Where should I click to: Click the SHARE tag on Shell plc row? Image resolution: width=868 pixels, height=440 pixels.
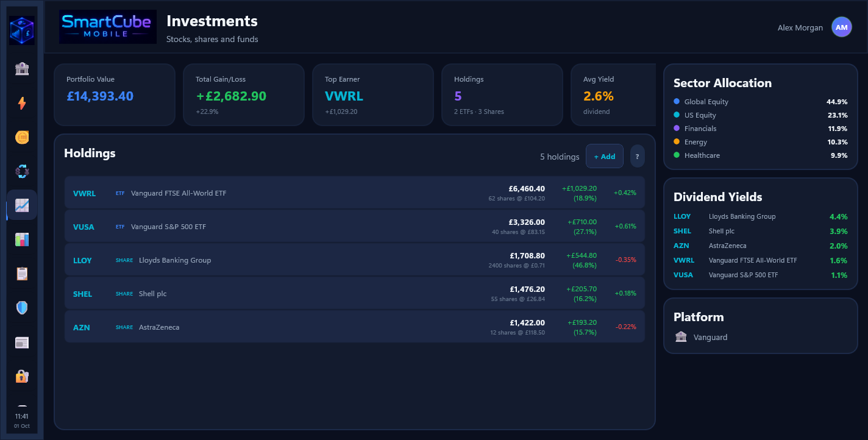(x=124, y=294)
